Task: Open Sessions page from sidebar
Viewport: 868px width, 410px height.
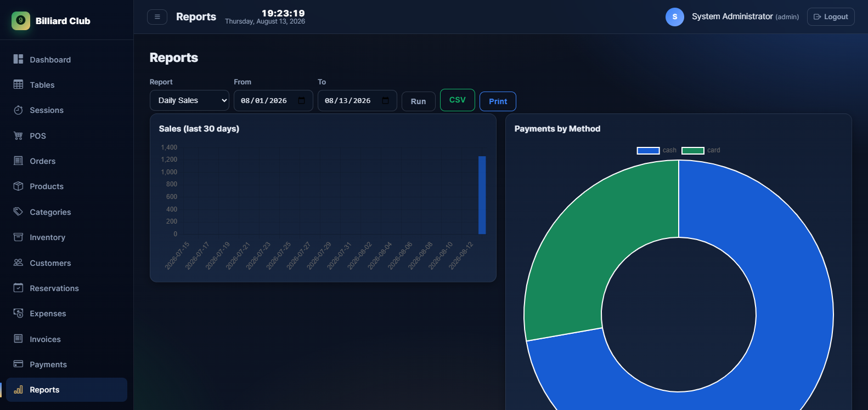Action: (66, 110)
